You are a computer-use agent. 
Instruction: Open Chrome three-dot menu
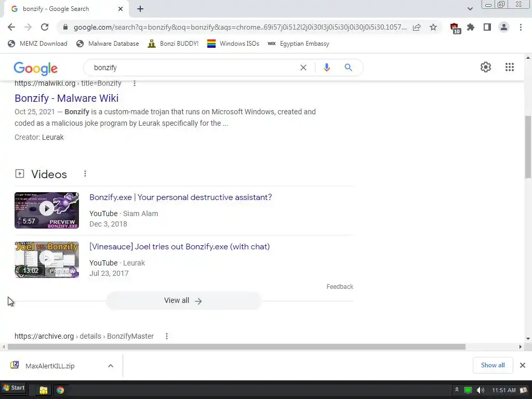point(521,27)
